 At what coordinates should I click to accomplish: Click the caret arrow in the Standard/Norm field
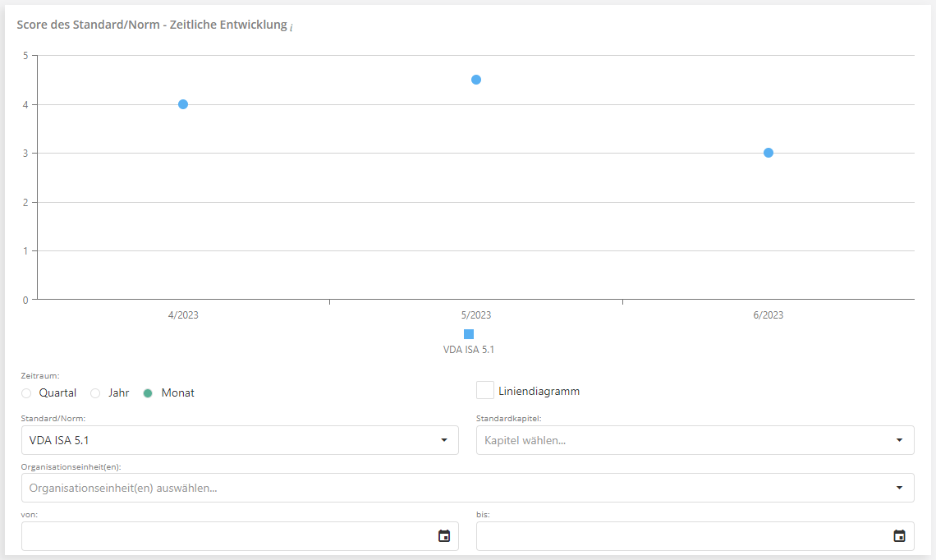444,440
